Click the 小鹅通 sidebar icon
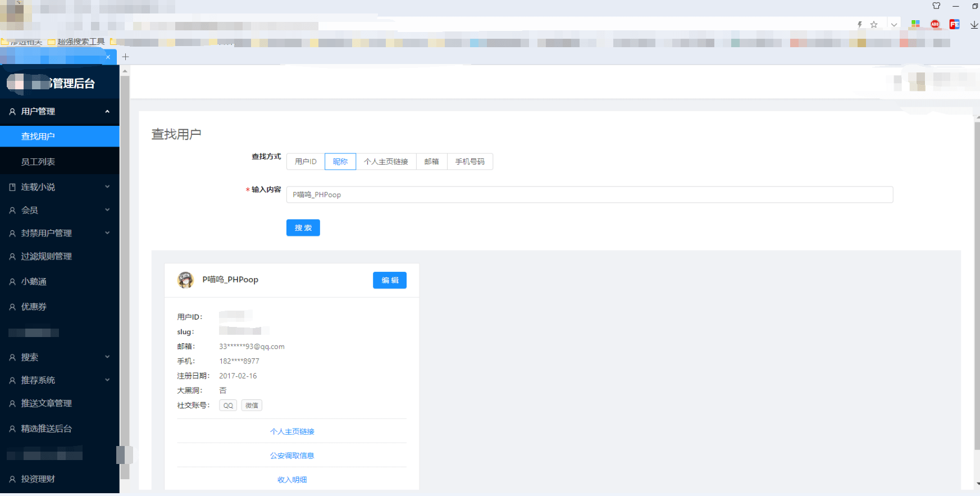Viewport: 980px width, 496px height. (12, 281)
